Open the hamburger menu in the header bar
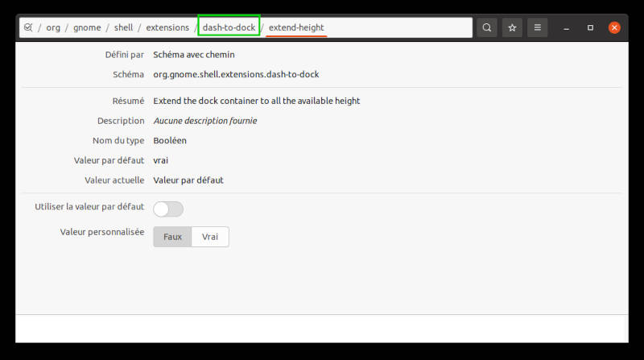The width and height of the screenshot is (644, 360). [537, 27]
